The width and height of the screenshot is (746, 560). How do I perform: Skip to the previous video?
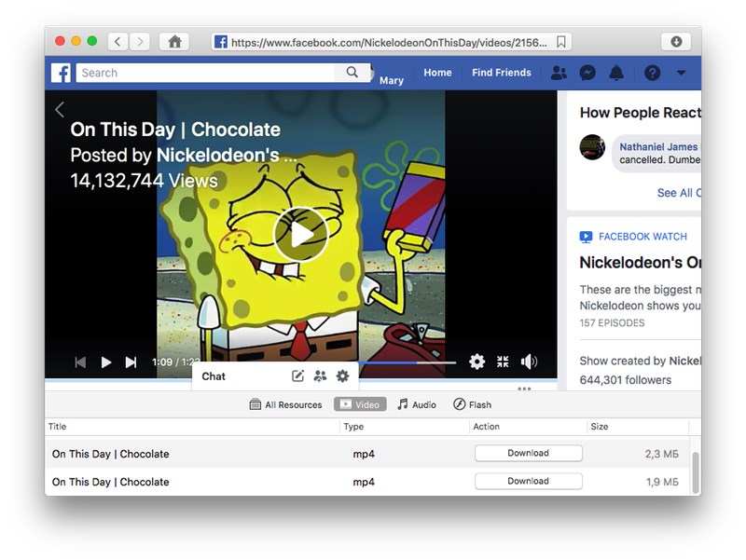tap(80, 362)
